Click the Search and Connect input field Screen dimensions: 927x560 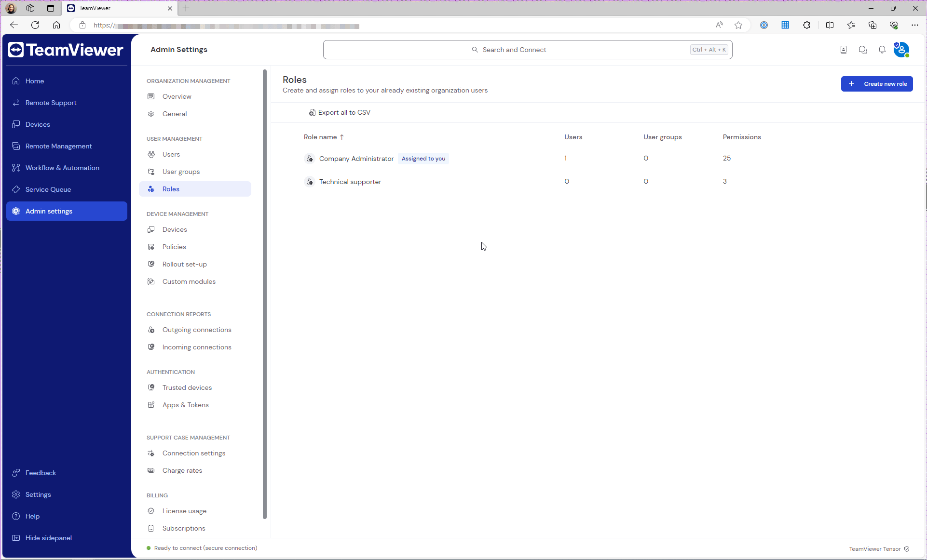point(527,50)
